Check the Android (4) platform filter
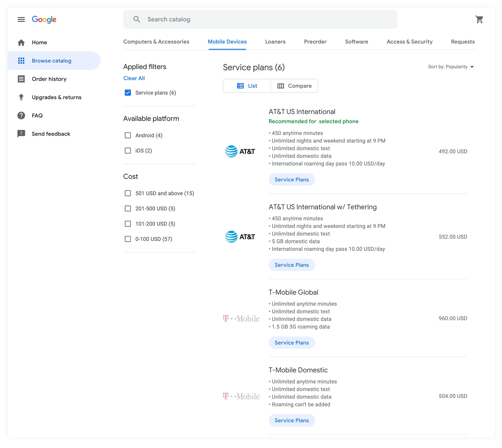 (x=128, y=135)
